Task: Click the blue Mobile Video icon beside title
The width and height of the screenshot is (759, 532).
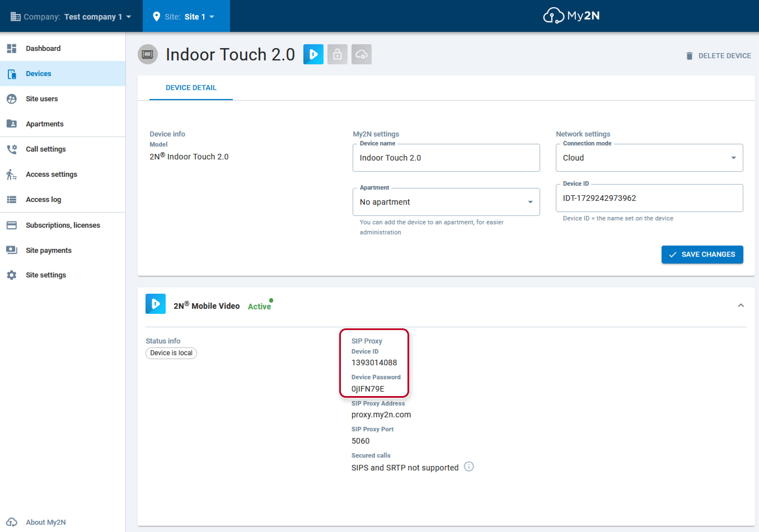Action: point(313,54)
